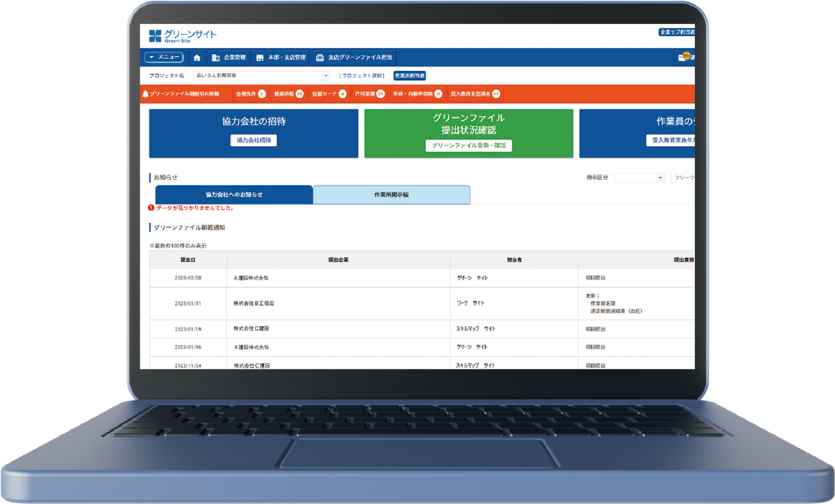Open 在留カード expiry badge

click(329, 94)
